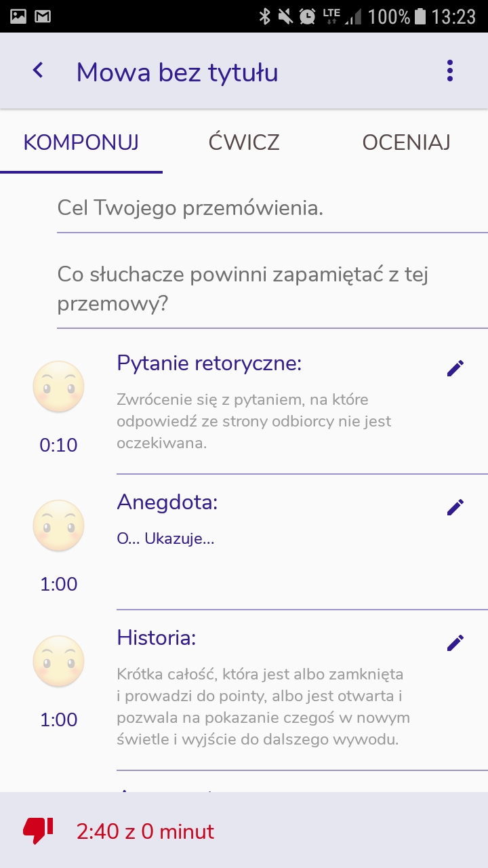Click the red thumbs-down icon
This screenshot has width=488, height=868.
tap(38, 831)
